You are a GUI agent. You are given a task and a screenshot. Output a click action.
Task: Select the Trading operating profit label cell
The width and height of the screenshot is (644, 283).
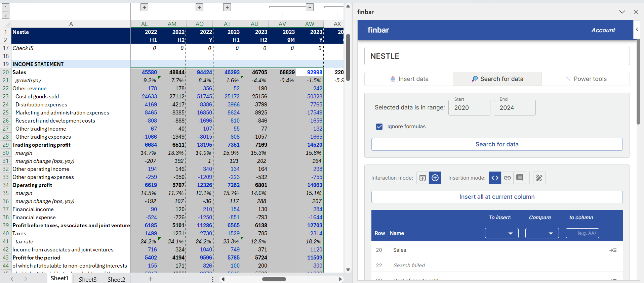pos(71,145)
